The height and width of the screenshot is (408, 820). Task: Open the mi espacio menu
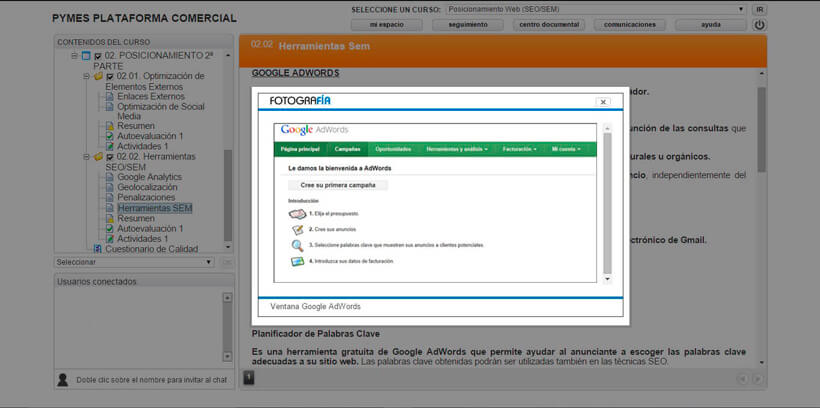click(386, 25)
